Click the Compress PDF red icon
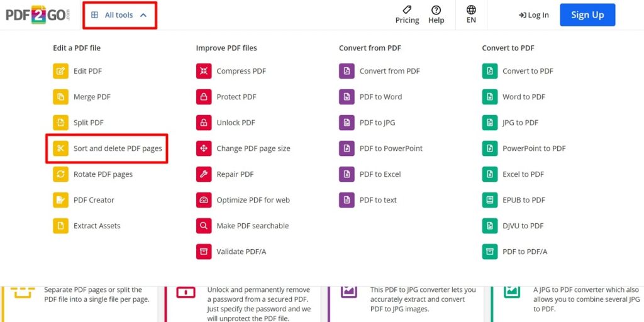 point(204,71)
